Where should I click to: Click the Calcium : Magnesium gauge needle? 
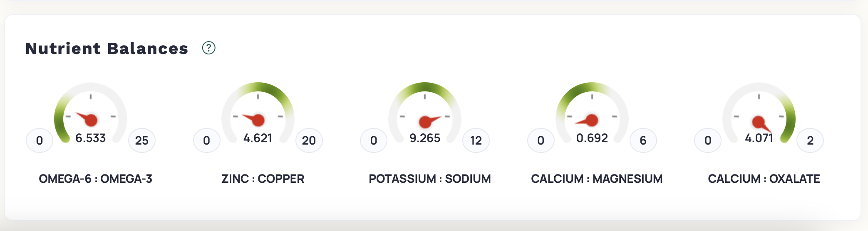[588, 120]
